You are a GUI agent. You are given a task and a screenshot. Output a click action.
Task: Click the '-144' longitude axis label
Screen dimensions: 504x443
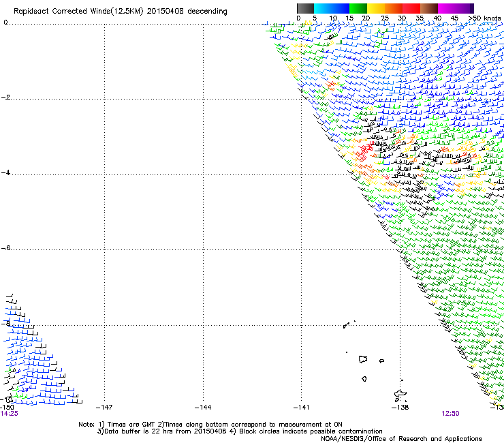(203, 408)
